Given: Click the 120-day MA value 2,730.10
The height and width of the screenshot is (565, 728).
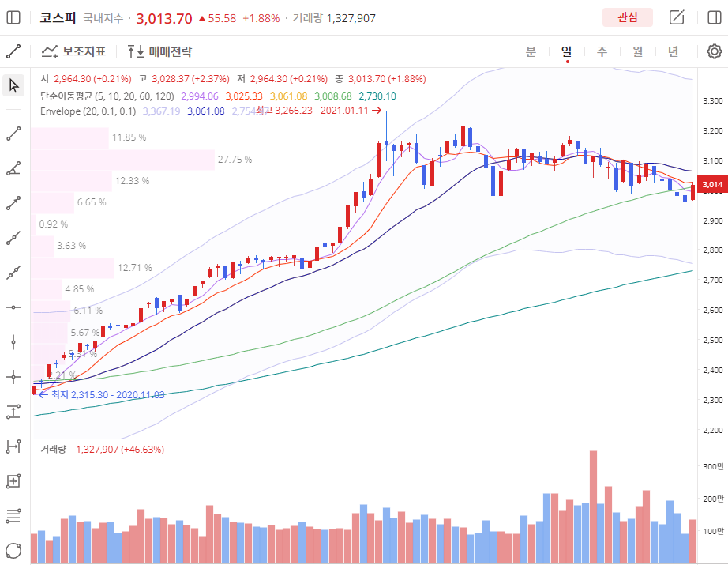Looking at the screenshot, I should [x=377, y=96].
